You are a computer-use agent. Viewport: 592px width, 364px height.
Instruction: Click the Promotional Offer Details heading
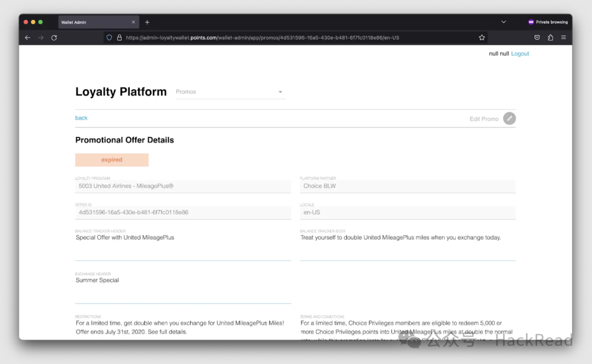[x=124, y=140]
